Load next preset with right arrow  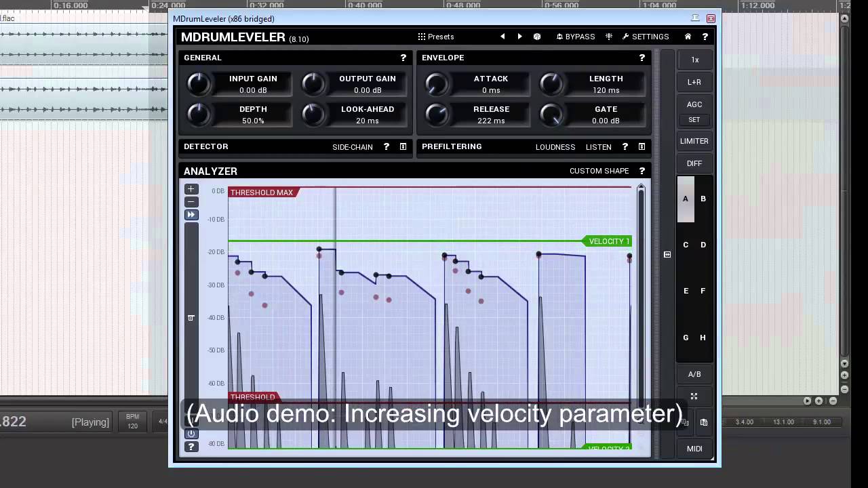click(520, 37)
